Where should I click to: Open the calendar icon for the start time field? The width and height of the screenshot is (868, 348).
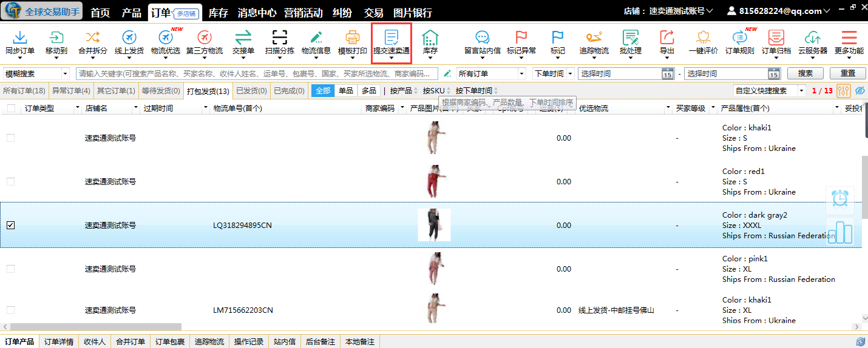point(667,73)
